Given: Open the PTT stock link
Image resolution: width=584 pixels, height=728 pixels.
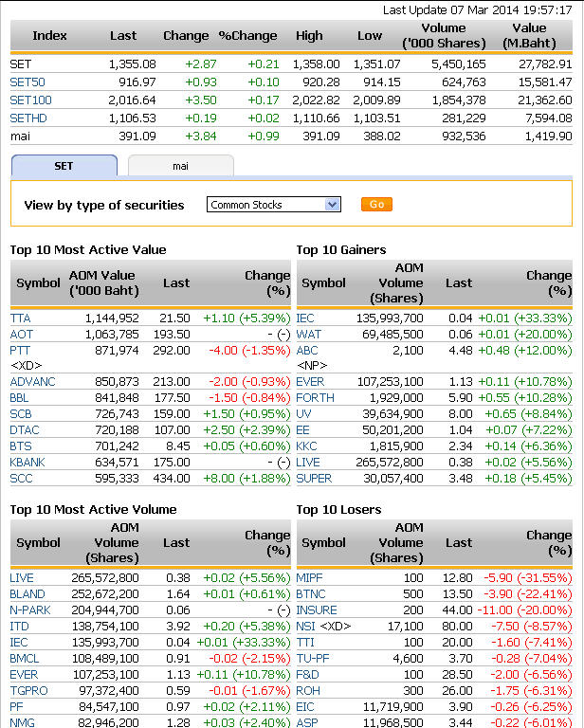Looking at the screenshot, I should [x=20, y=350].
